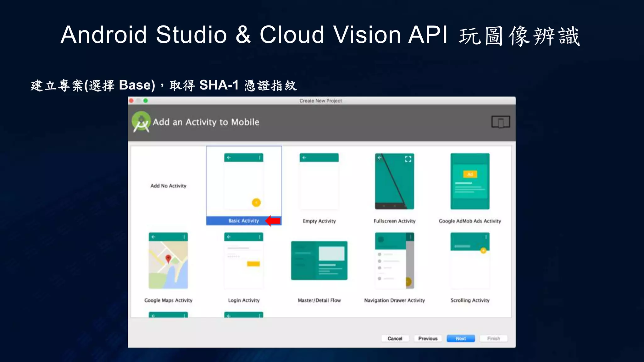Choose the Scrolling Activity template thumbnail
644x362 pixels.
[470, 261]
